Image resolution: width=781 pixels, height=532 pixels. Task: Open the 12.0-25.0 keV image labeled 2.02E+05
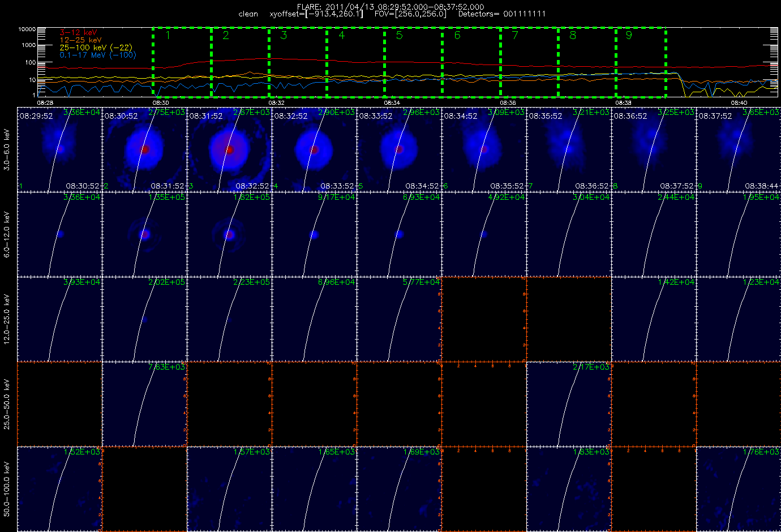pyautogui.click(x=144, y=319)
